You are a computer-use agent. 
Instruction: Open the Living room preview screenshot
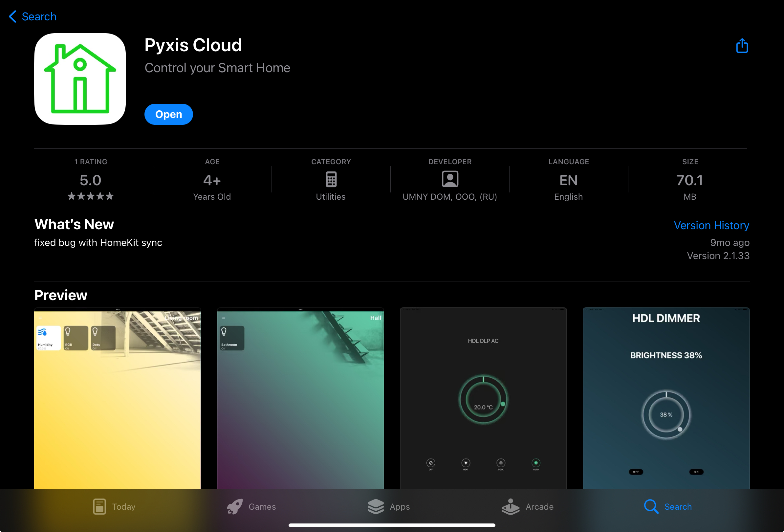tap(118, 398)
